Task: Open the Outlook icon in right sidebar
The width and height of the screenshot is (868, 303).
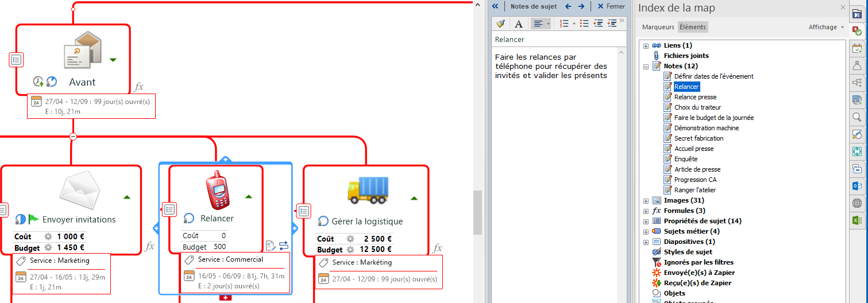Action: (857, 186)
